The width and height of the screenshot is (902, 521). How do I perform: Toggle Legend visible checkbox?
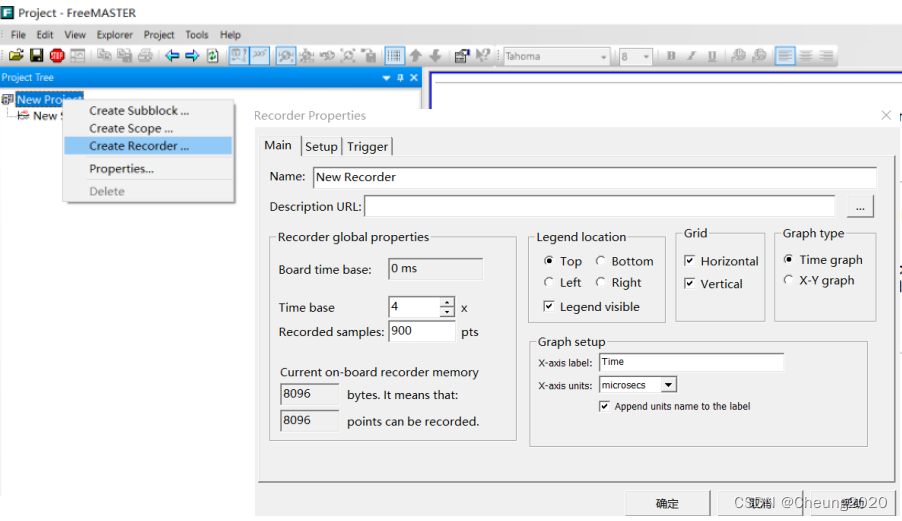tap(549, 307)
